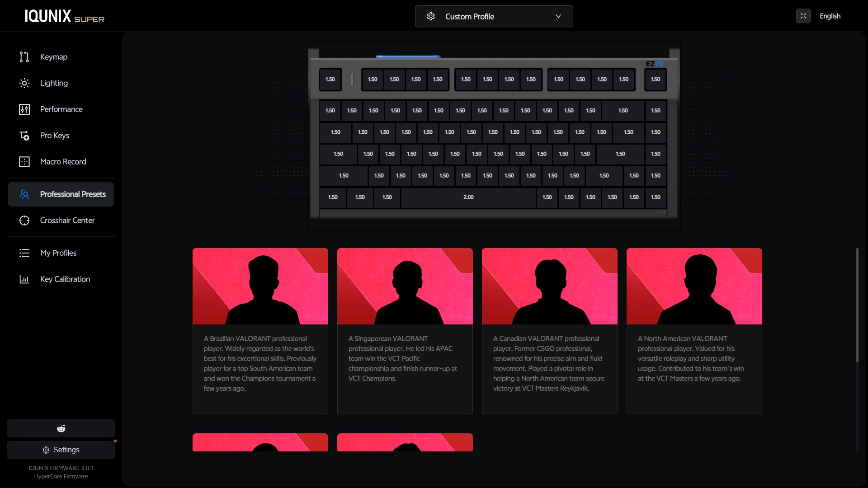Switch to the Performance section
This screenshot has height=488, width=868.
click(61, 109)
